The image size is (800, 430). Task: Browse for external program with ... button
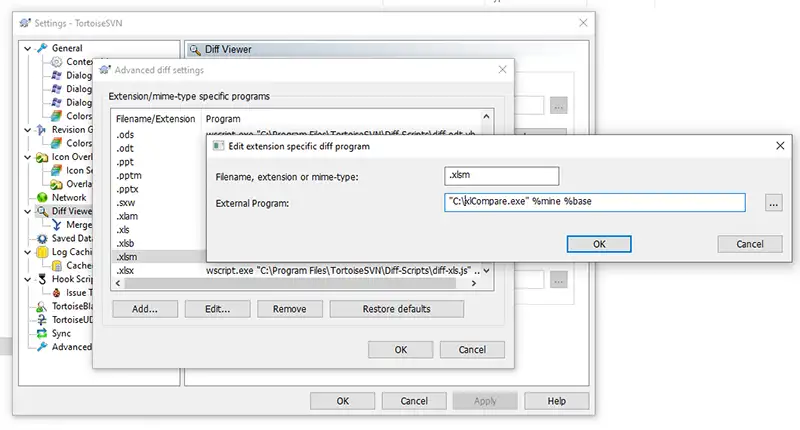pyautogui.click(x=773, y=203)
